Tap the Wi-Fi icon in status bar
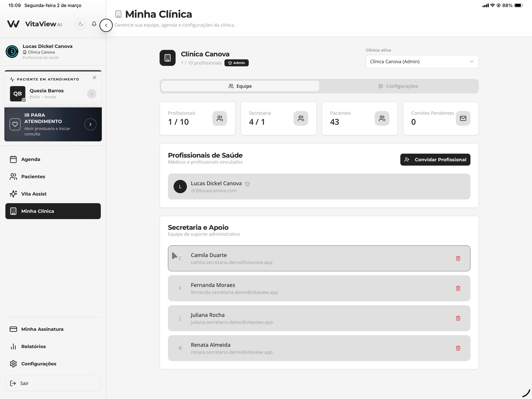 tap(492, 5)
